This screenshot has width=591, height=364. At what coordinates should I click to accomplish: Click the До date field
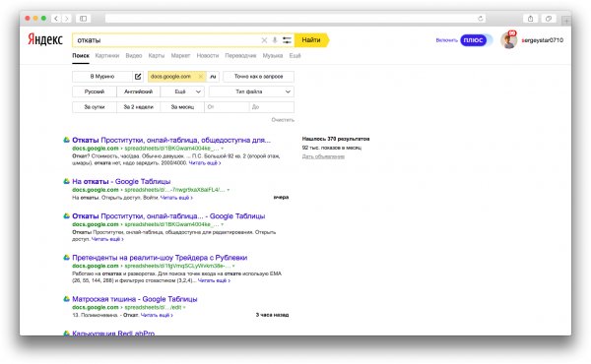click(x=272, y=107)
